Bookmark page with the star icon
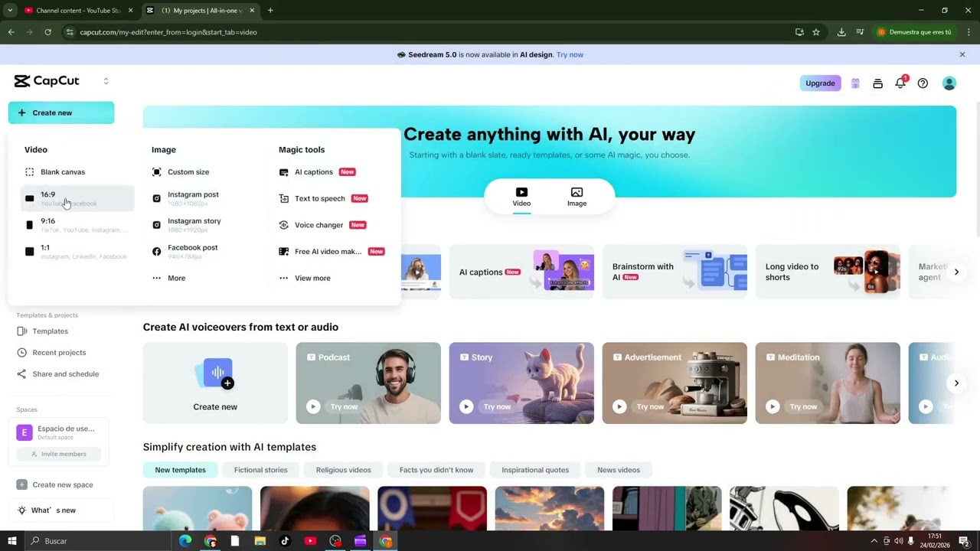The height and width of the screenshot is (551, 980). click(x=816, y=32)
